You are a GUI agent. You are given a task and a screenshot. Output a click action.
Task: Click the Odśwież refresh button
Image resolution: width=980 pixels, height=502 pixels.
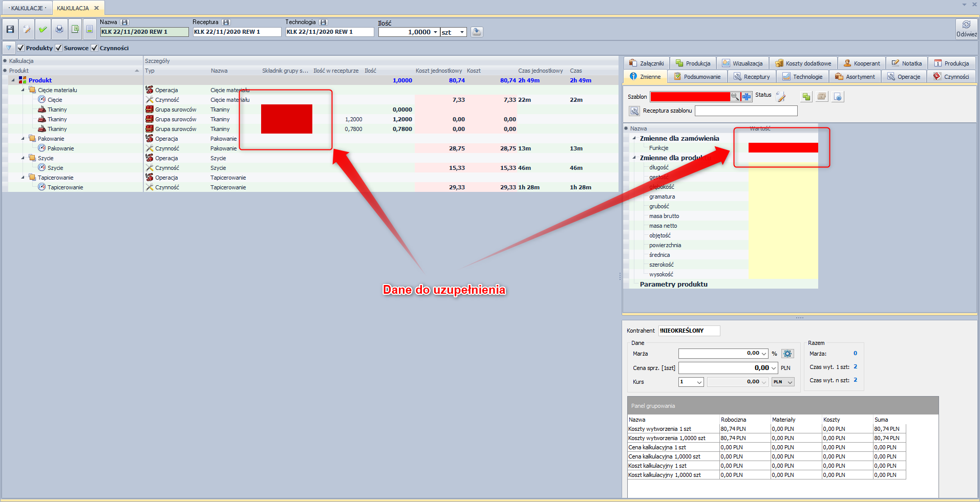[x=966, y=29]
